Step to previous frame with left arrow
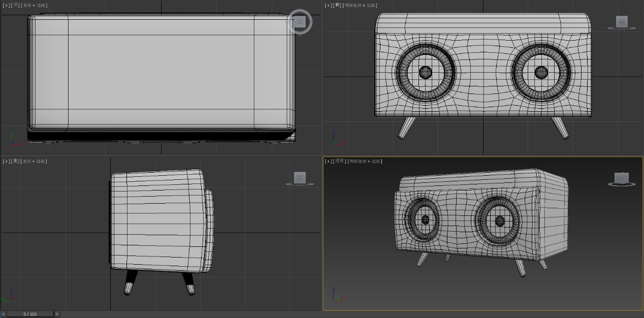The image size is (644, 318). click(4, 314)
